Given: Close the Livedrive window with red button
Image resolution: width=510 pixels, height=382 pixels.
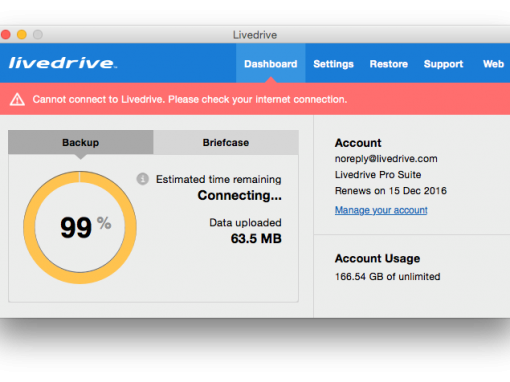Looking at the screenshot, I should [x=6, y=35].
